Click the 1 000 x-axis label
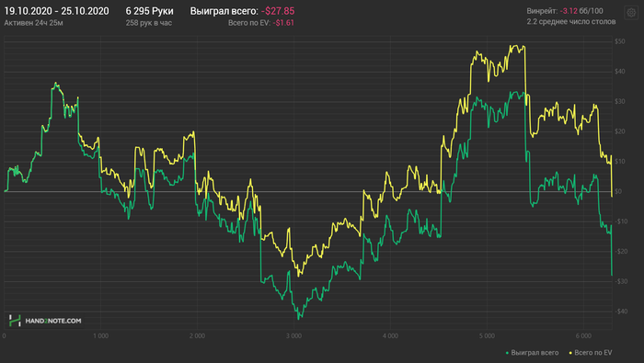The height and width of the screenshot is (363, 644). point(100,336)
